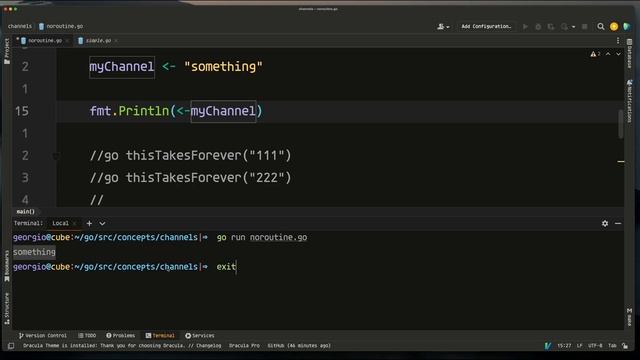Open the user account dropdown in the toolbar

click(x=443, y=27)
